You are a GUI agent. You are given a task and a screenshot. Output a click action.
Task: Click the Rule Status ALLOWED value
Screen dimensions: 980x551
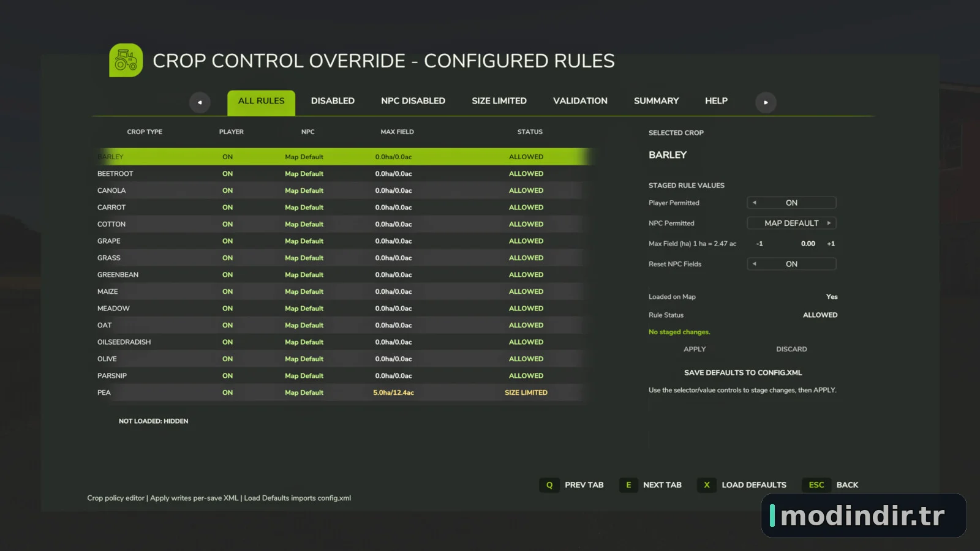click(x=820, y=315)
